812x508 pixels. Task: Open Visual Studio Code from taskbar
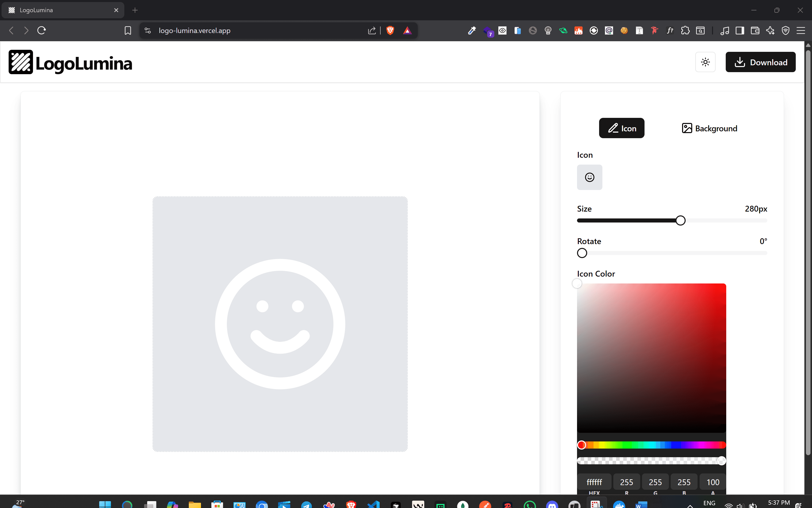[374, 504]
